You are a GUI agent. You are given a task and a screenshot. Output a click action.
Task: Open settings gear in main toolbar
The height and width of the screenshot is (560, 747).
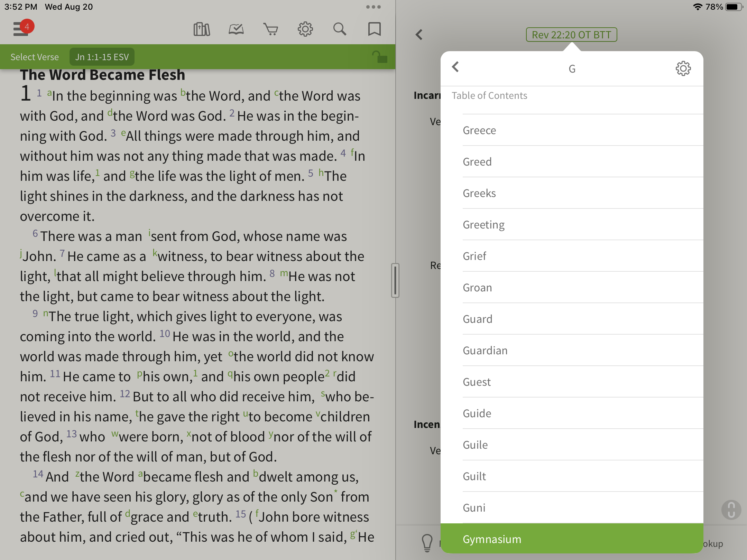[x=305, y=29]
